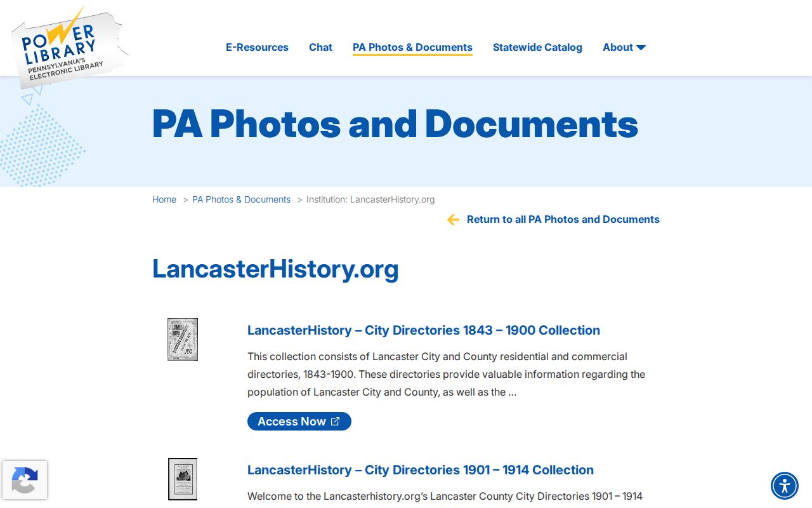Click the external link icon on Access Now
This screenshot has width=812, height=508.
click(336, 422)
